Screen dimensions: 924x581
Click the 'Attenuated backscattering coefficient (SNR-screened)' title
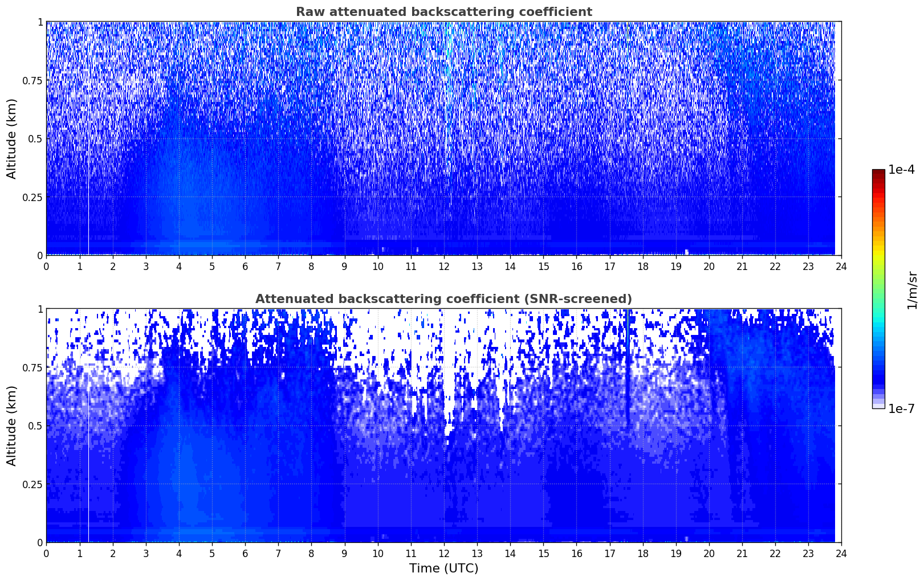[443, 299]
